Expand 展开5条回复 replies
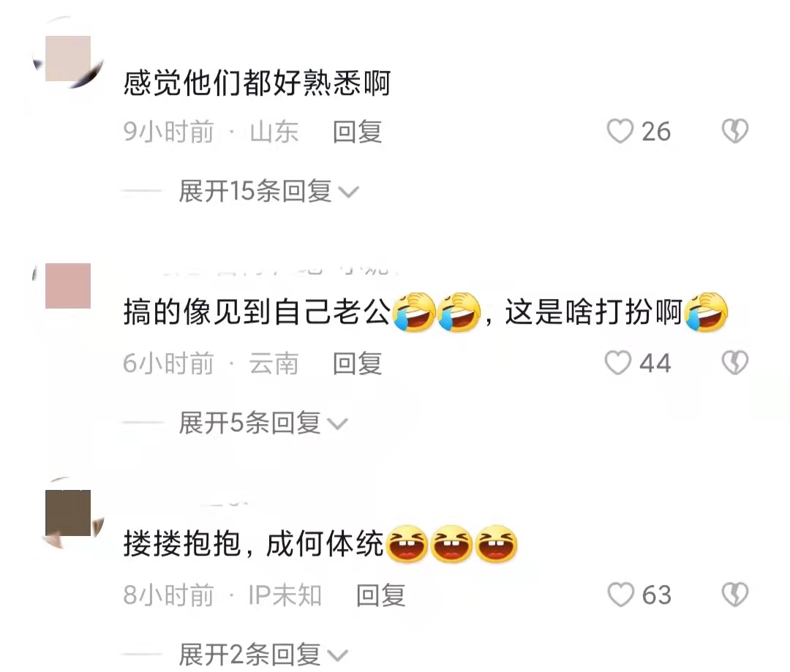 pyautogui.click(x=263, y=423)
